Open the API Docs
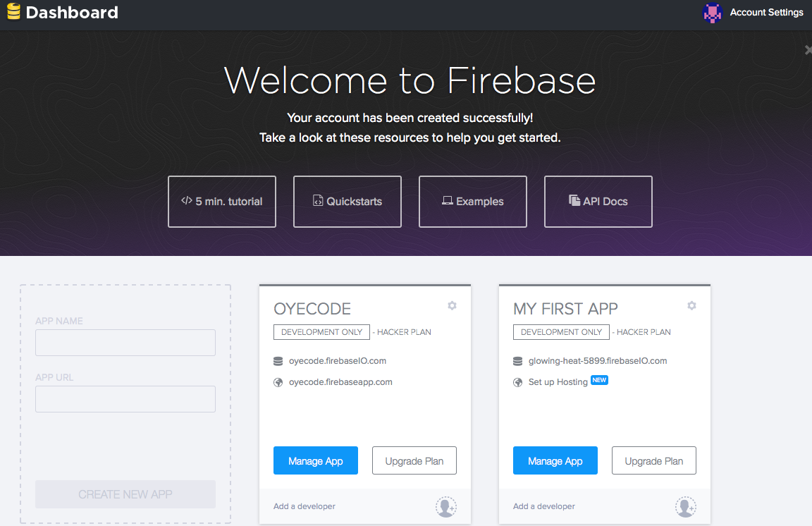This screenshot has height=526, width=812. pyautogui.click(x=598, y=202)
